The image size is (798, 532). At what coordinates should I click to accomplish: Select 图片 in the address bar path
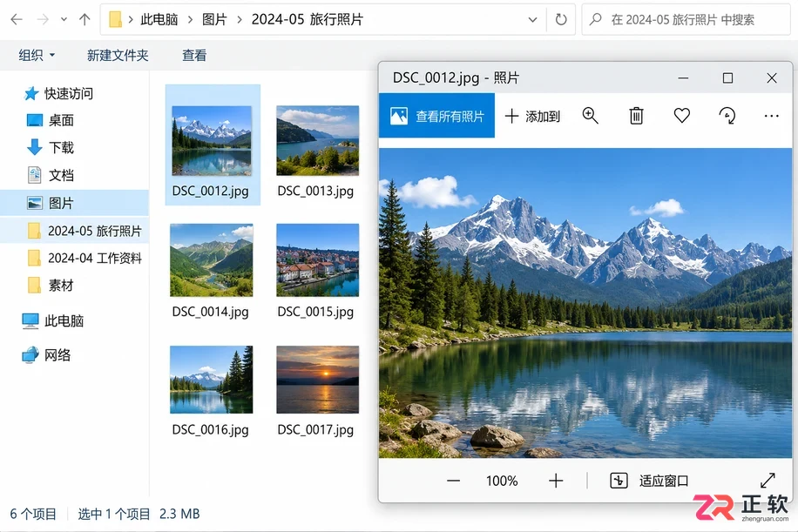214,20
